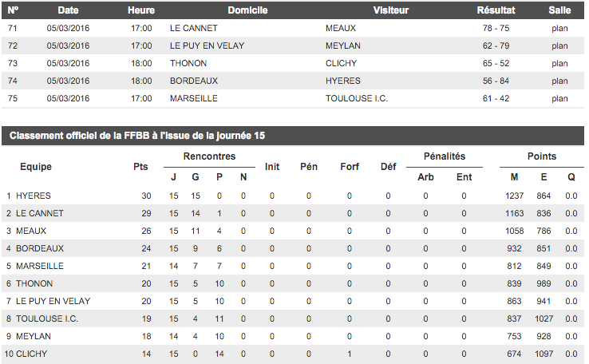The image size is (589, 364).
Task: Click the Pénalités column group header
Action: tap(445, 156)
